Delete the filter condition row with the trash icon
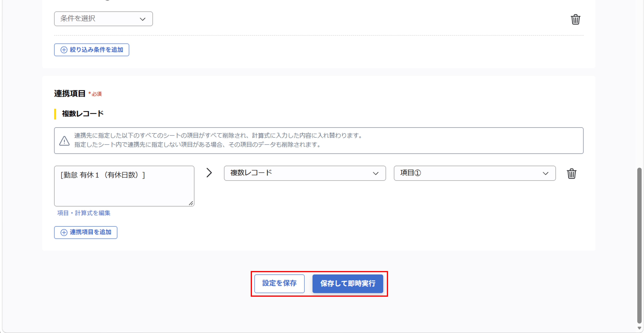Viewport: 644px width, 333px height. pyautogui.click(x=575, y=19)
